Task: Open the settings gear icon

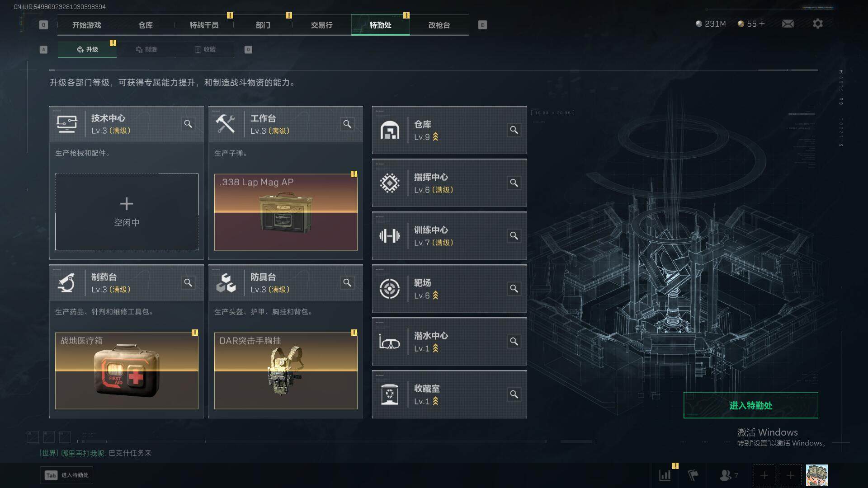Action: (x=817, y=23)
